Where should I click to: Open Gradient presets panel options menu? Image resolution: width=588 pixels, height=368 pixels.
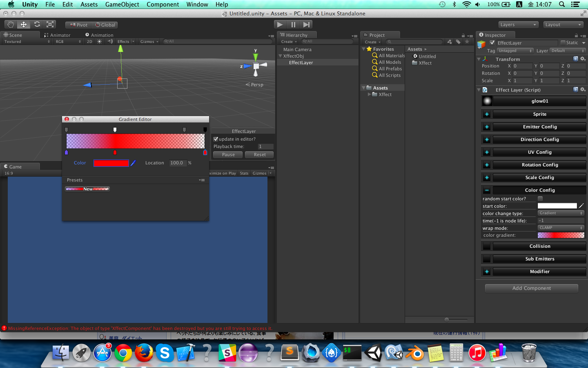pos(202,180)
